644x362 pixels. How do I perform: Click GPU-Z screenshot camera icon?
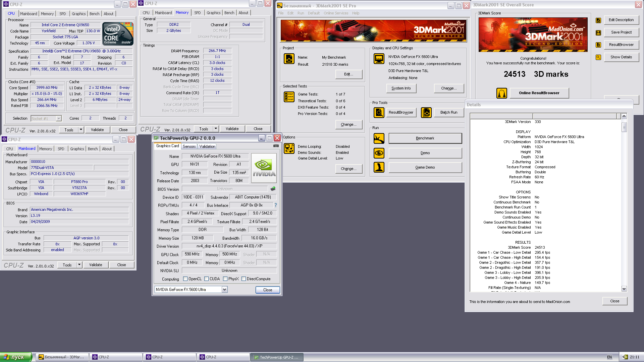276,146
